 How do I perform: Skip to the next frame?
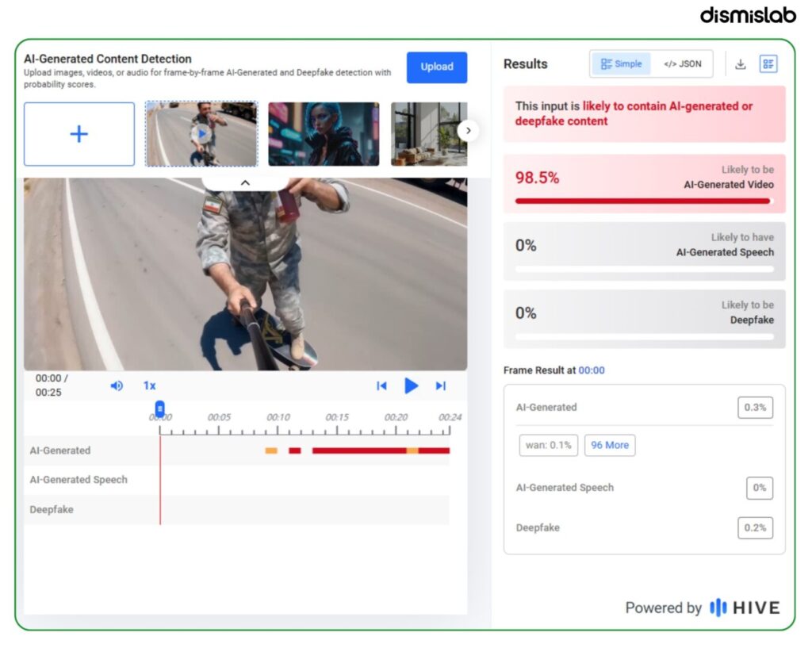pyautogui.click(x=441, y=385)
